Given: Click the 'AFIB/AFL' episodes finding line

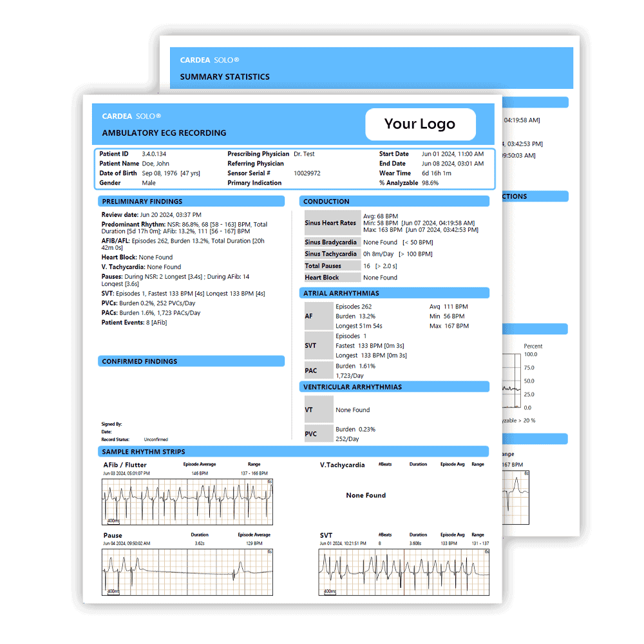Looking at the screenshot, I should click(x=183, y=244).
